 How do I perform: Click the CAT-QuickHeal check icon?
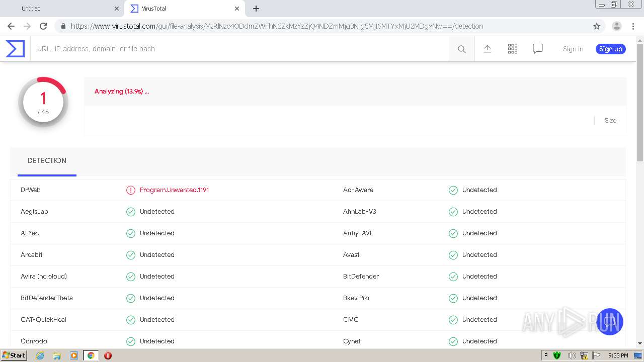click(131, 320)
